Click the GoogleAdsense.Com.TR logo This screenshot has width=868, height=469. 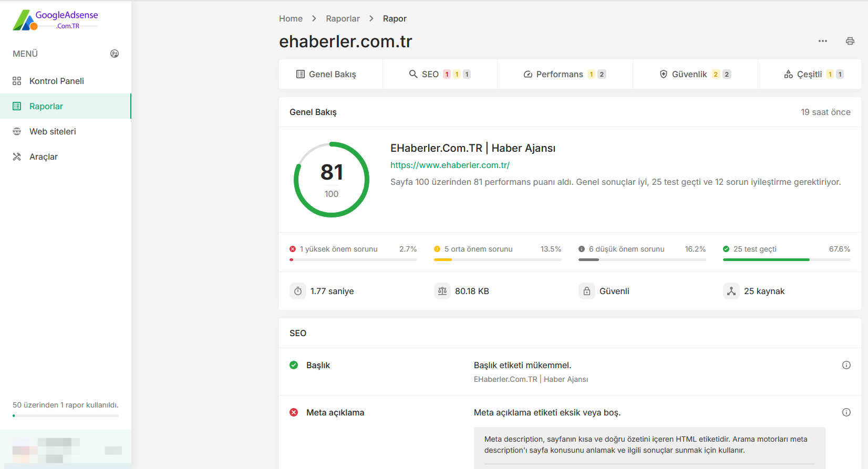[55, 20]
